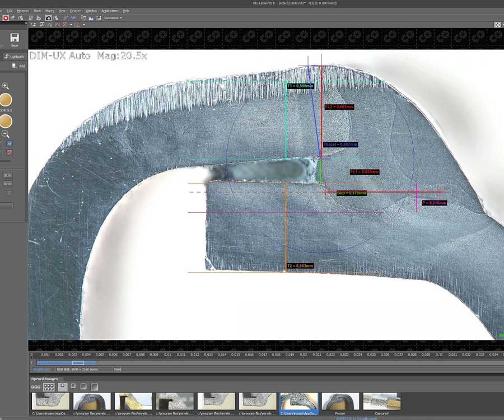
Task: Select the T1 measurement label
Action: click(300, 86)
